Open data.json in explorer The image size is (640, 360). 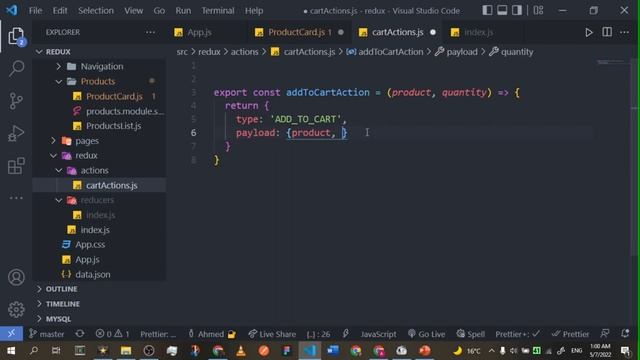click(93, 274)
